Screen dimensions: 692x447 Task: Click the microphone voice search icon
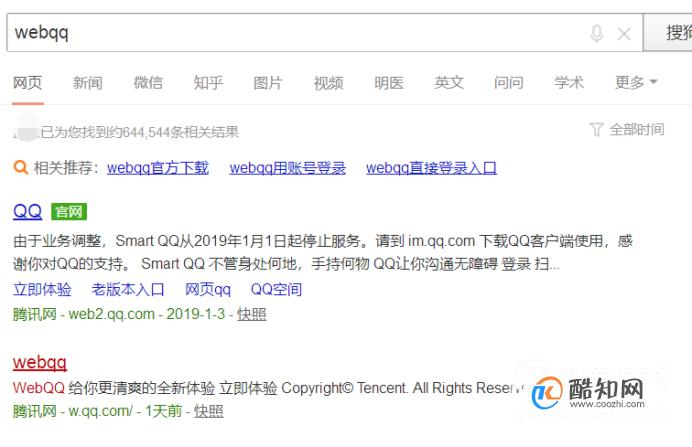597,33
